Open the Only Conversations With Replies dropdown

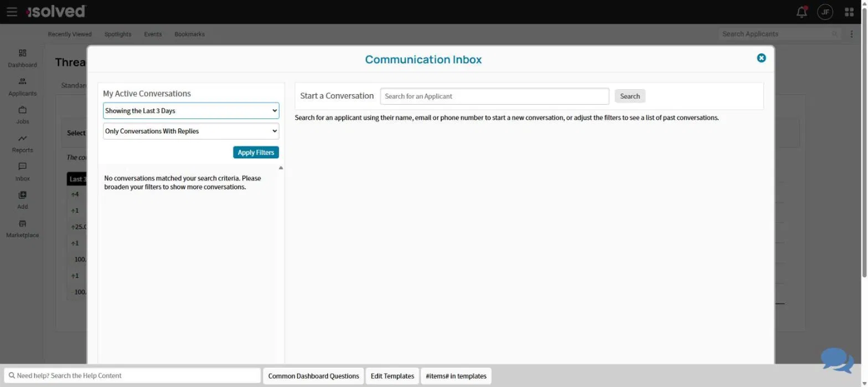tap(191, 131)
